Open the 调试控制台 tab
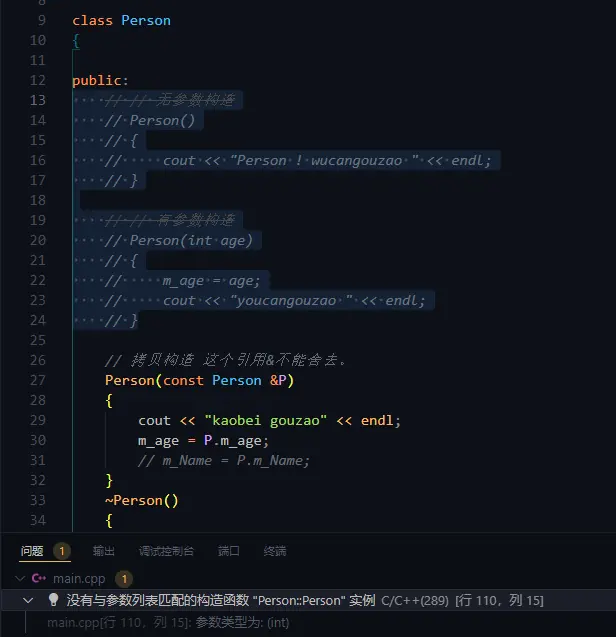The width and height of the screenshot is (616, 637). 167,551
